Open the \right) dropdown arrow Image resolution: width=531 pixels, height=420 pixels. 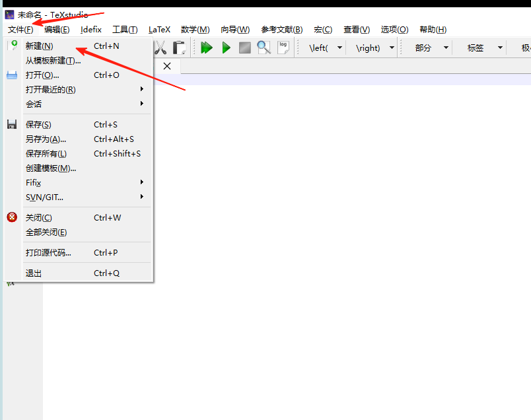(x=392, y=48)
